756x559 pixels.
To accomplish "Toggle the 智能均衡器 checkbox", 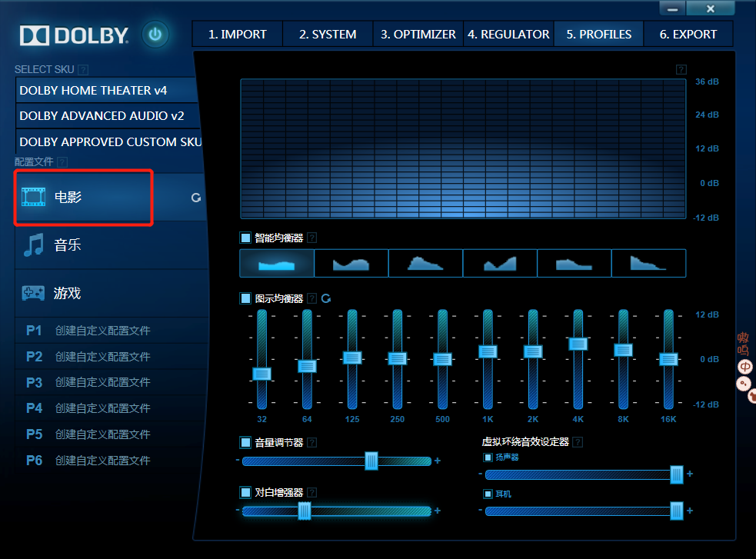I will click(x=245, y=238).
